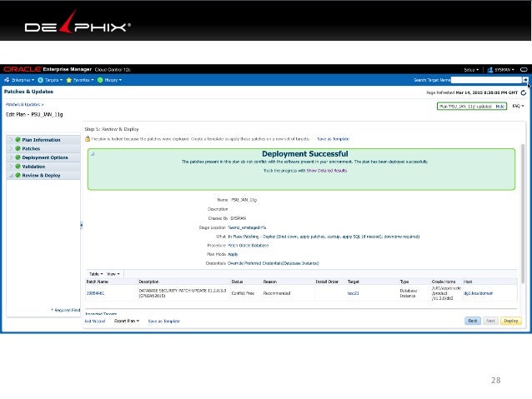Click the Status column header
The height and width of the screenshot is (399, 532).
(x=237, y=282)
